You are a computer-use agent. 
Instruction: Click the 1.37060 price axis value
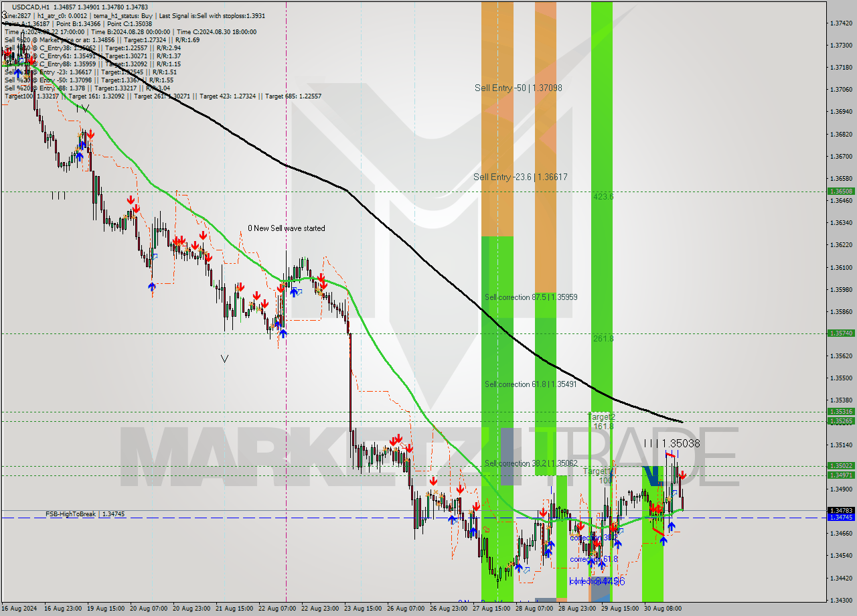840,89
